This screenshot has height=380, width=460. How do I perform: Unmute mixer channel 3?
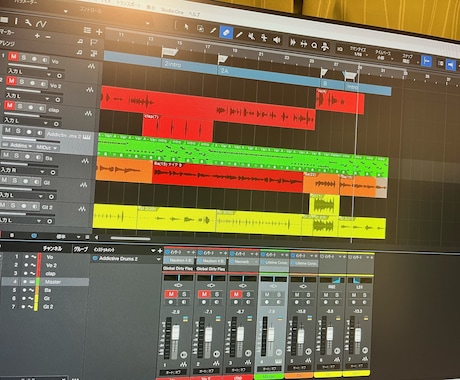236,294
